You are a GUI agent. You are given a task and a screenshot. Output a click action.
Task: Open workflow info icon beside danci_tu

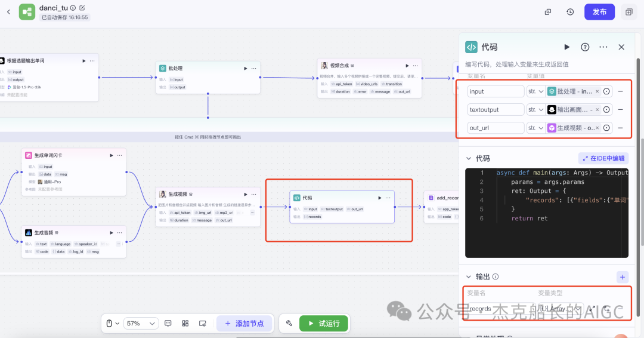point(73,8)
